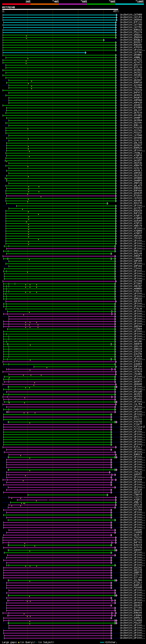Select the UniRef100_Q2XTE7 label
Image resolution: width=146 pixels, height=644 pixels.
(x=131, y=208)
